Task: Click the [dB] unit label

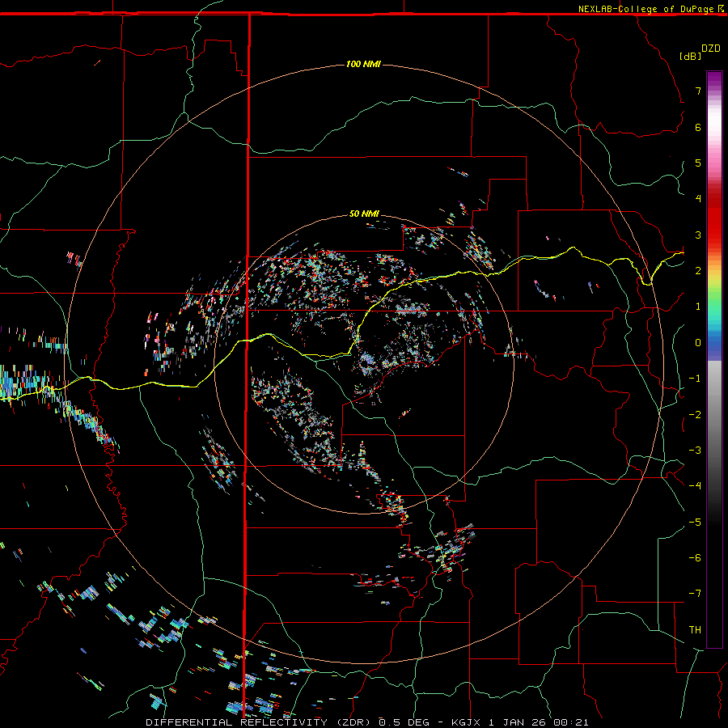Action: click(x=690, y=56)
